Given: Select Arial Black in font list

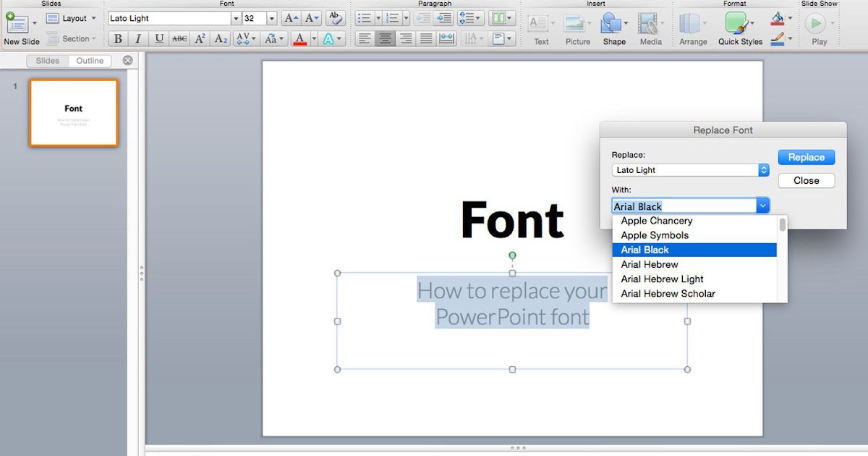Looking at the screenshot, I should 694,250.
